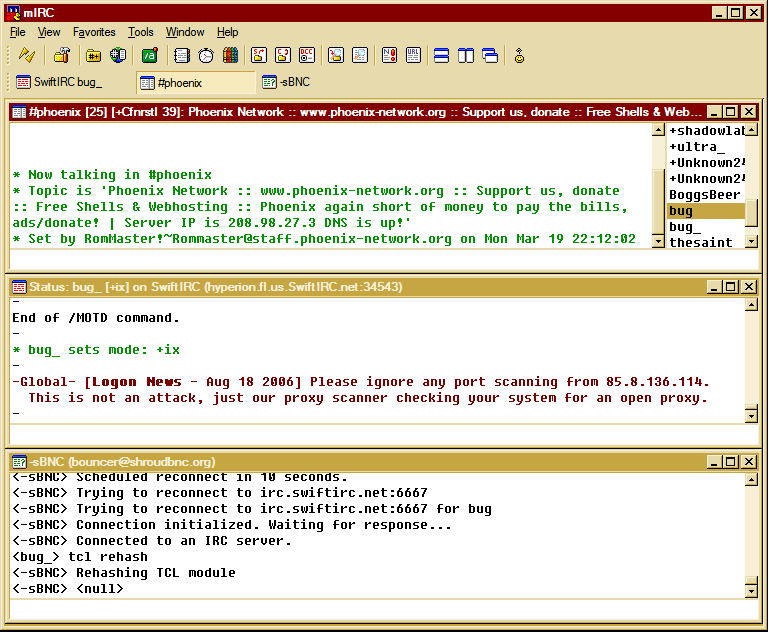Screen dimensions: 768x632
Task: Click the About mIRC smiley icon
Action: [519, 55]
